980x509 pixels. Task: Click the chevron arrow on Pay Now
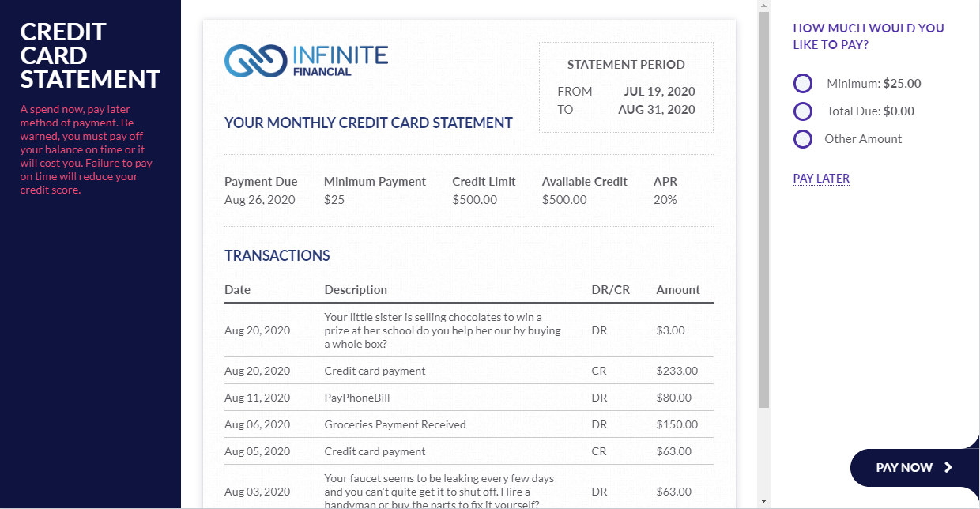948,467
